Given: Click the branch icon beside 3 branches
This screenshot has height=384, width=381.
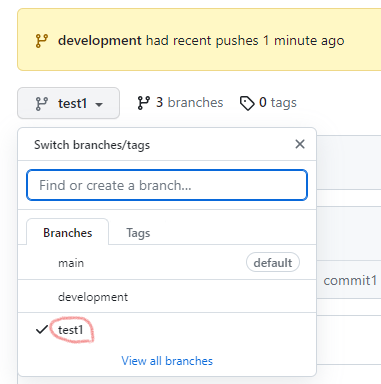Looking at the screenshot, I should click(x=144, y=103).
